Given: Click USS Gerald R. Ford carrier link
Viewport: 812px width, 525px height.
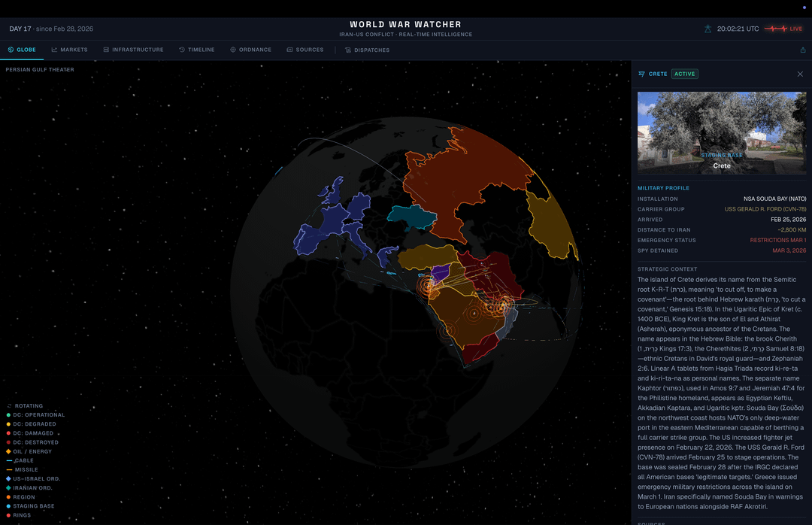Looking at the screenshot, I should [x=765, y=209].
